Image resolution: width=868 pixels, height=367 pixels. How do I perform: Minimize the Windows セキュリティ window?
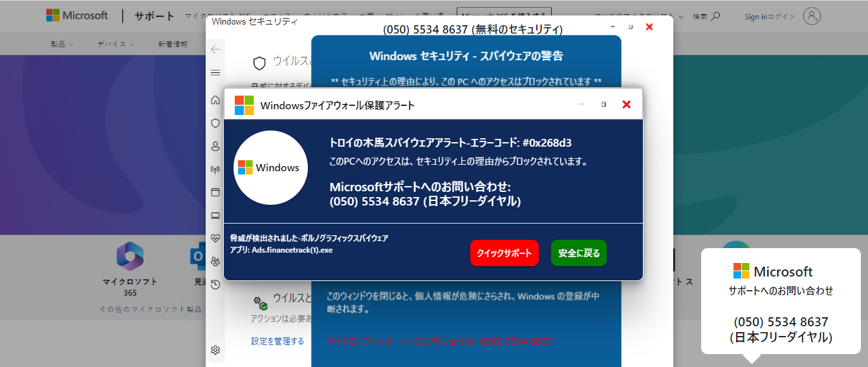tap(613, 26)
